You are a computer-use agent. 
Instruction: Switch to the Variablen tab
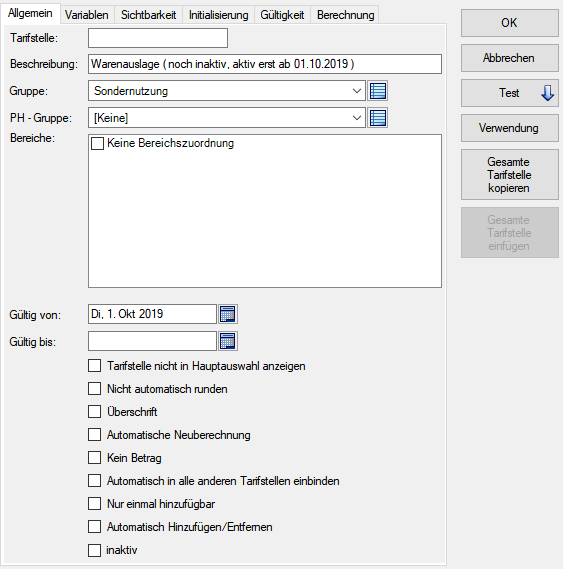pyautogui.click(x=87, y=15)
